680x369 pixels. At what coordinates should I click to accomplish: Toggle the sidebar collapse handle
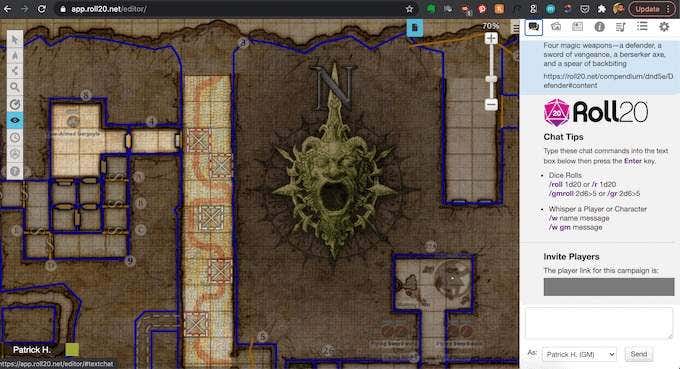(x=515, y=29)
